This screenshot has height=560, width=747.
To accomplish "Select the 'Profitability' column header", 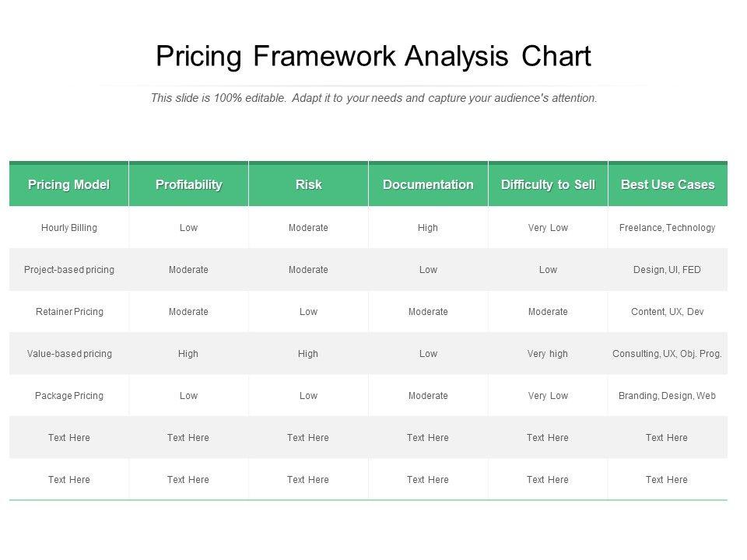I will pyautogui.click(x=188, y=184).
